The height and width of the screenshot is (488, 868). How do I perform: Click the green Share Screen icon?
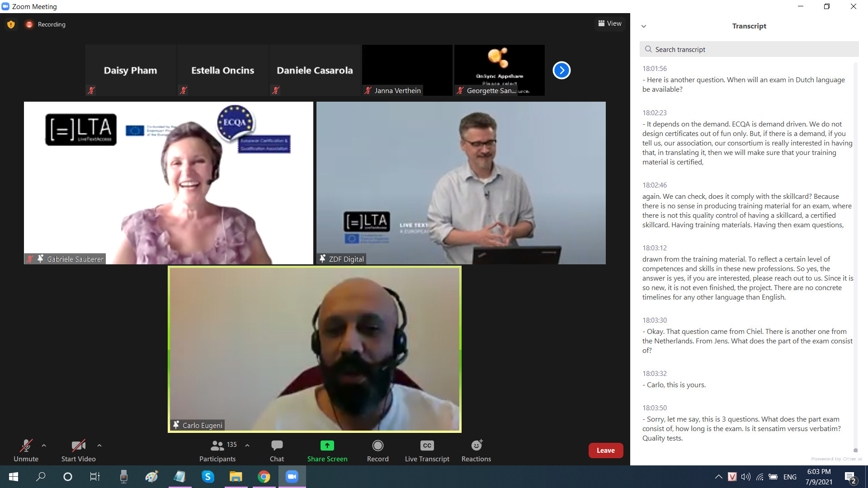pos(327,446)
